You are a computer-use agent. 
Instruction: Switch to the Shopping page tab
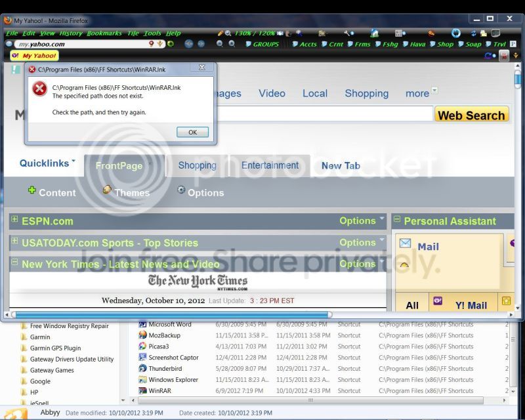point(198,165)
